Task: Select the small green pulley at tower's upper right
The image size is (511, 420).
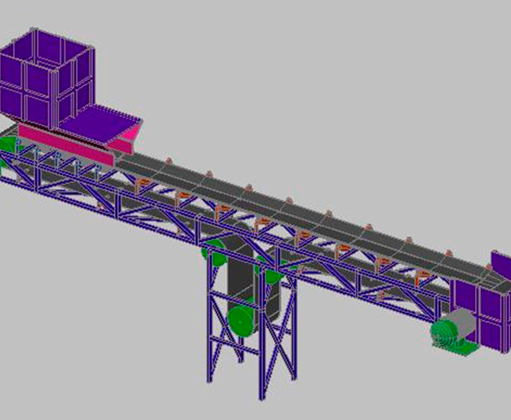Action: point(273,277)
